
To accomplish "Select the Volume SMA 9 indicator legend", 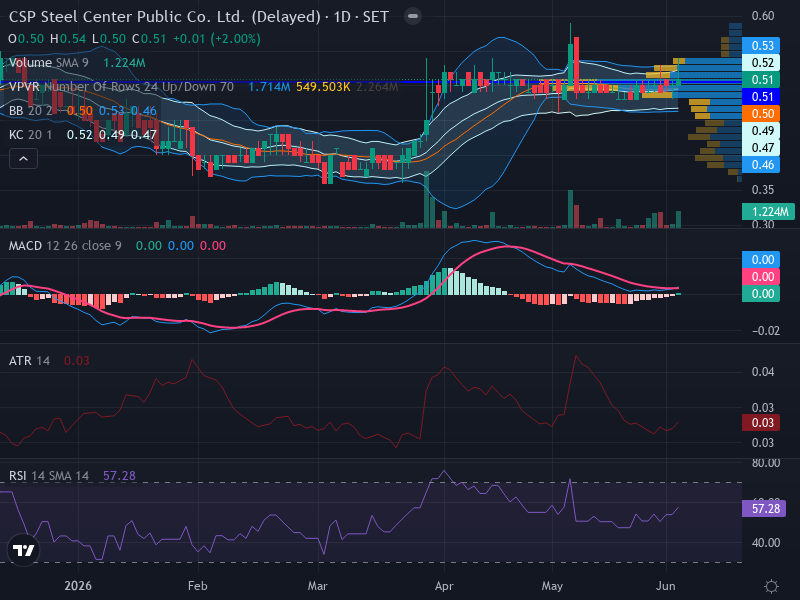I will click(x=48, y=63).
